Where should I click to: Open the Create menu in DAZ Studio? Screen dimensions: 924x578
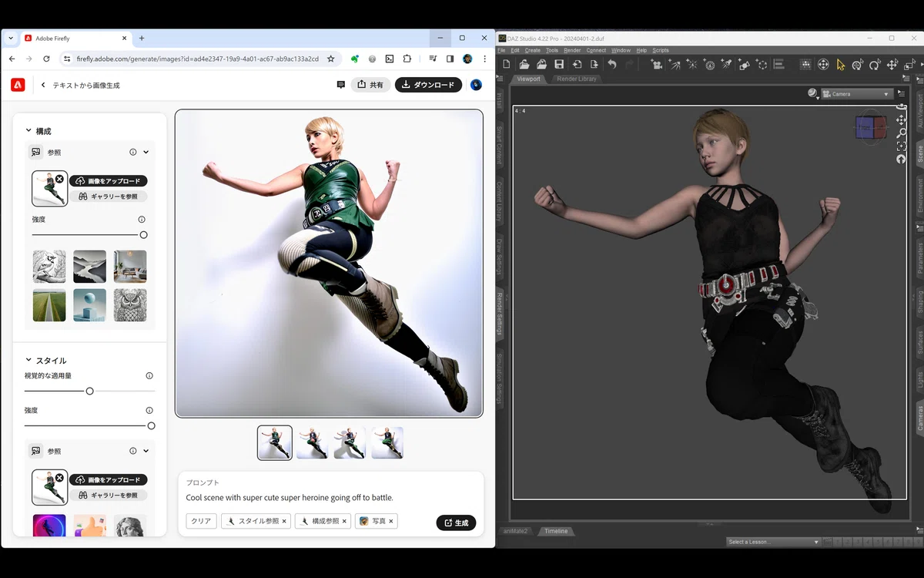coord(533,50)
